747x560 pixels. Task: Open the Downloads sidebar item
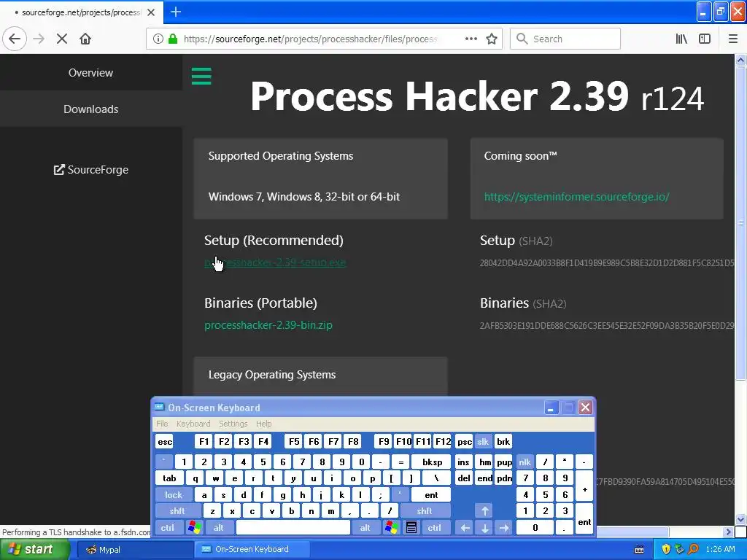(91, 109)
